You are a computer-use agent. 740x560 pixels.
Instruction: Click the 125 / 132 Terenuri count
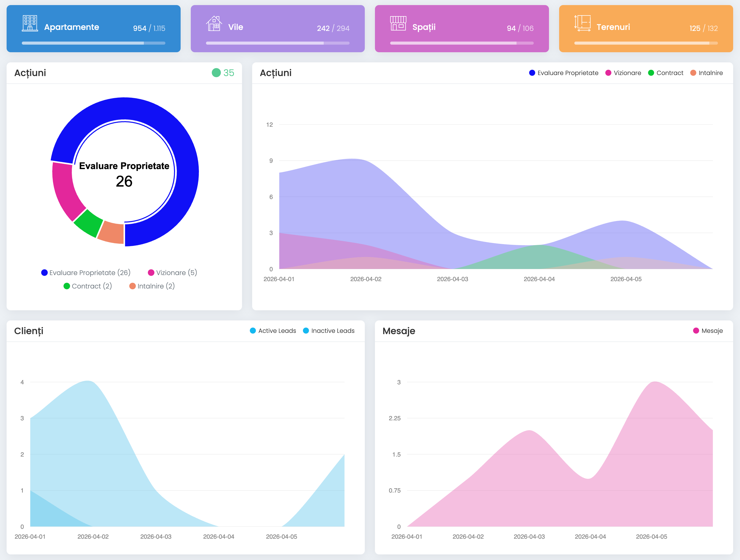(x=703, y=28)
